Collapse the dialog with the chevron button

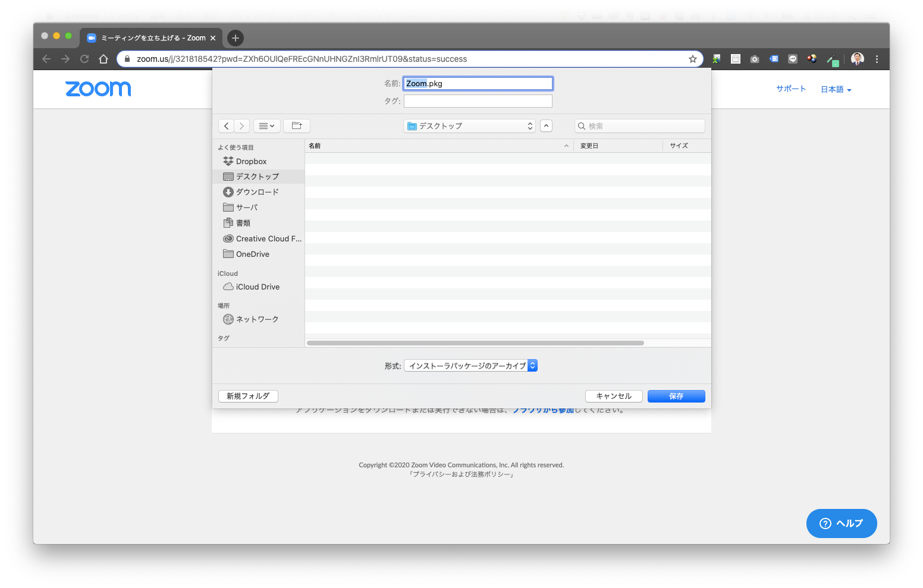click(546, 126)
